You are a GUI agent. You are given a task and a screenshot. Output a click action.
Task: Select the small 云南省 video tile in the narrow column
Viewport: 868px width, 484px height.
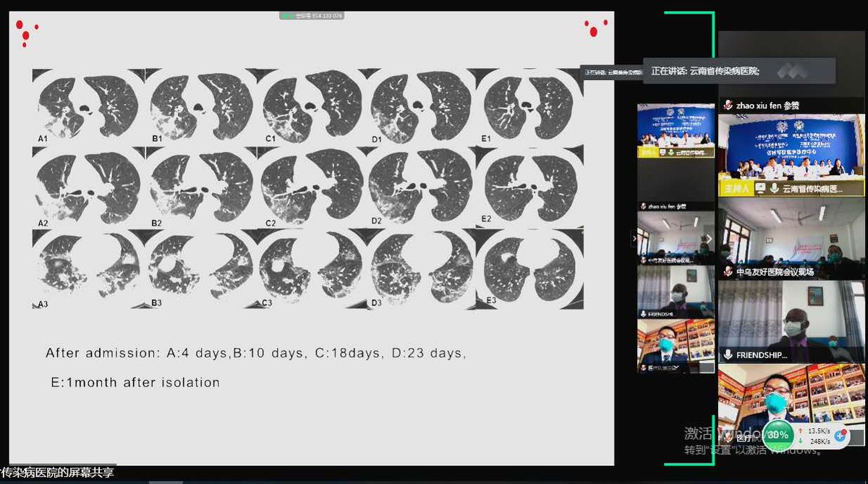676,131
